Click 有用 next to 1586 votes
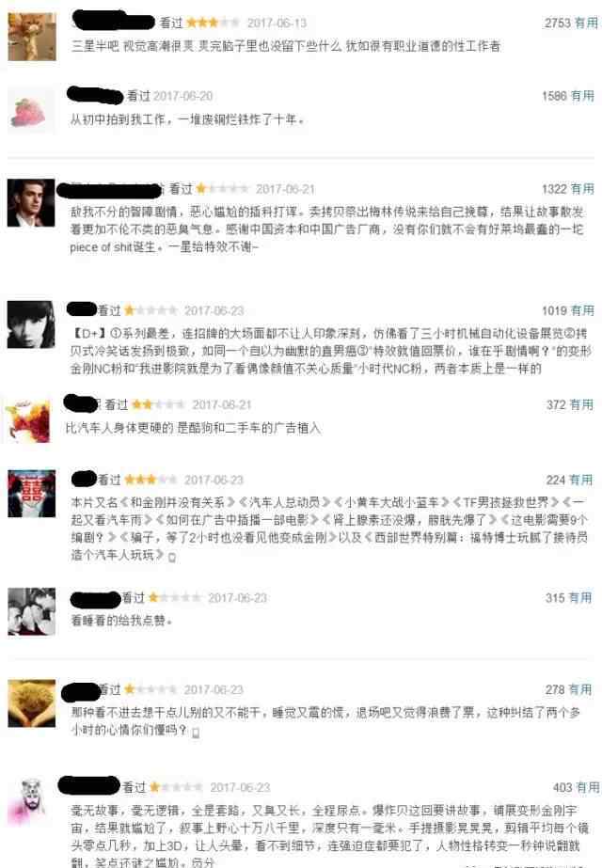The height and width of the screenshot is (868, 602). 582,96
